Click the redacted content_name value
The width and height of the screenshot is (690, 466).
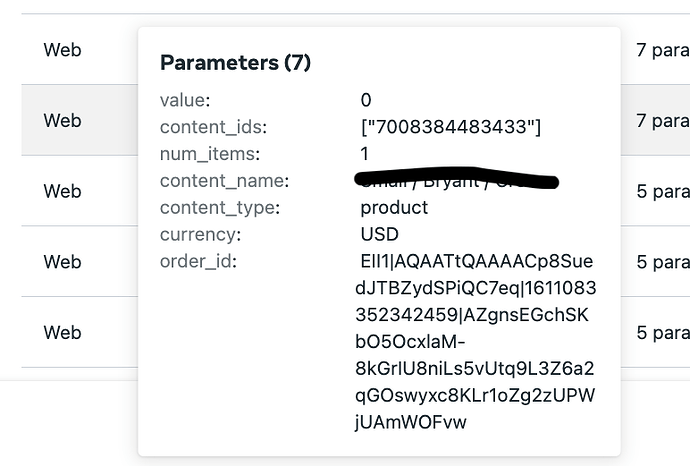457,181
